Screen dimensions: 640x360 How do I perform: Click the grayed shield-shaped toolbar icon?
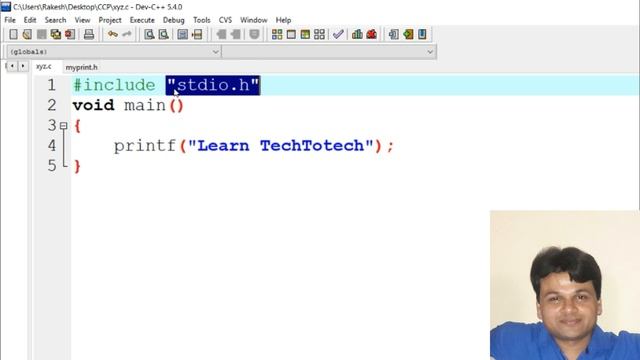[254, 34]
